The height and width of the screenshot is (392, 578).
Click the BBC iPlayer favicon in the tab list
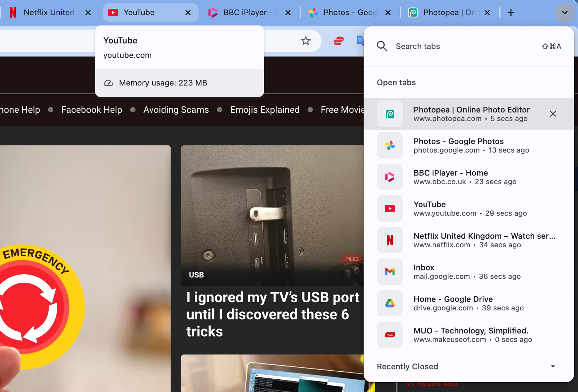(x=390, y=177)
